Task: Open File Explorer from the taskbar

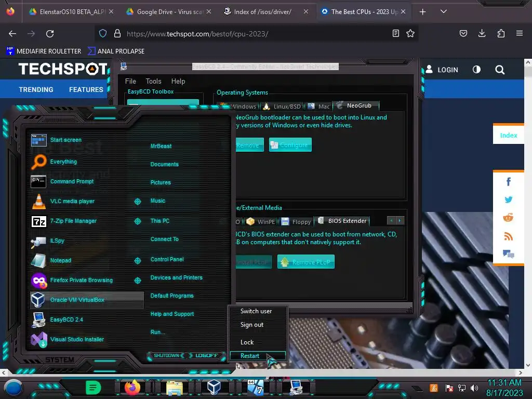Action: click(x=175, y=388)
